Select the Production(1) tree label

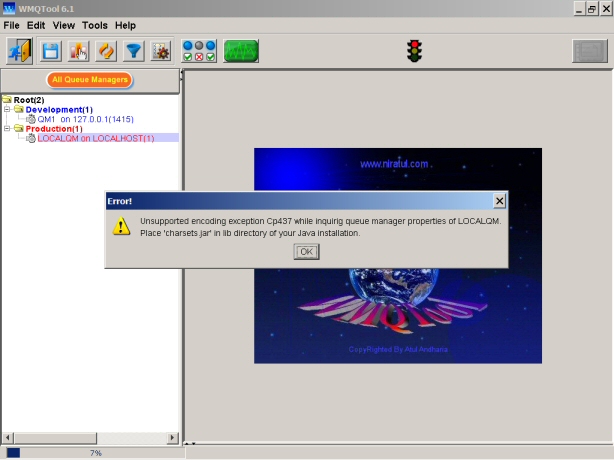[54, 129]
